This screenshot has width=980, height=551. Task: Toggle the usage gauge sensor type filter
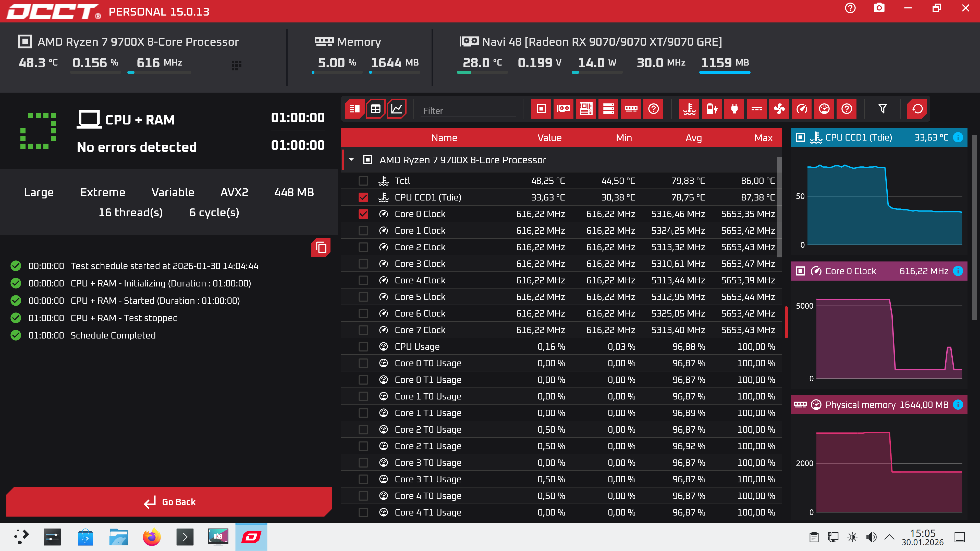824,109
